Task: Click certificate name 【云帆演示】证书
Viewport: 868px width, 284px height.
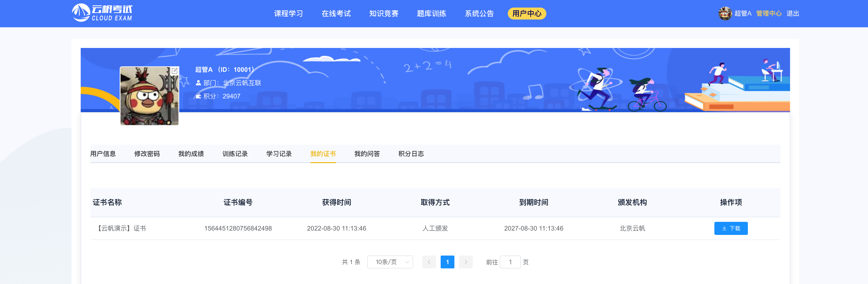Action: click(121, 228)
